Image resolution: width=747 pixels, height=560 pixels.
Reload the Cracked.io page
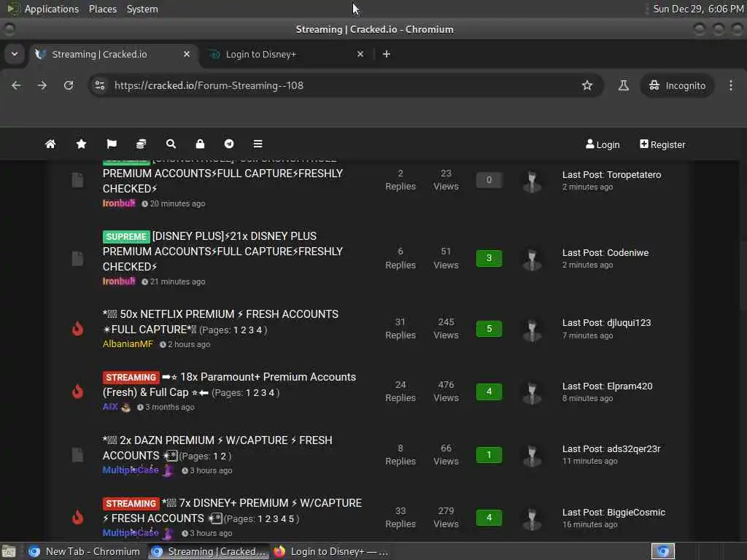[x=69, y=85]
